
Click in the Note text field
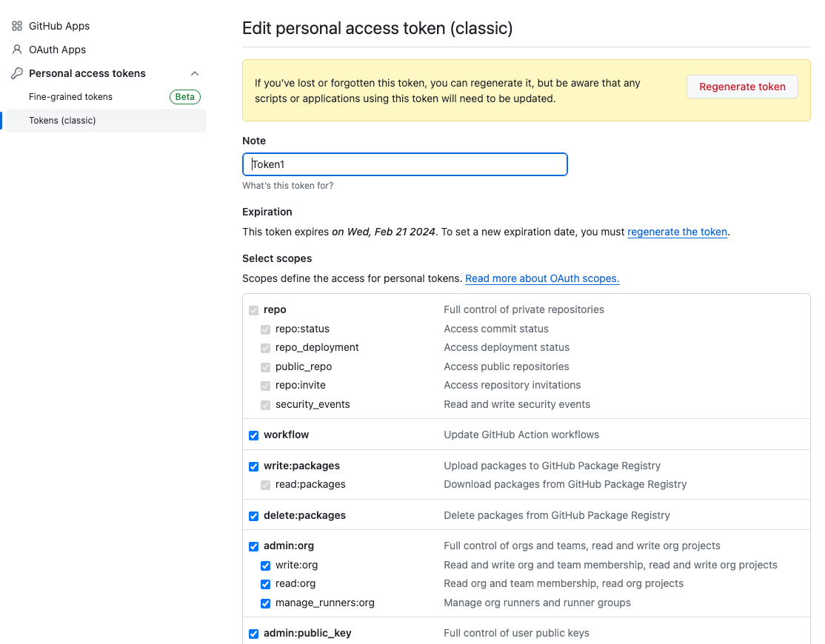click(x=405, y=164)
